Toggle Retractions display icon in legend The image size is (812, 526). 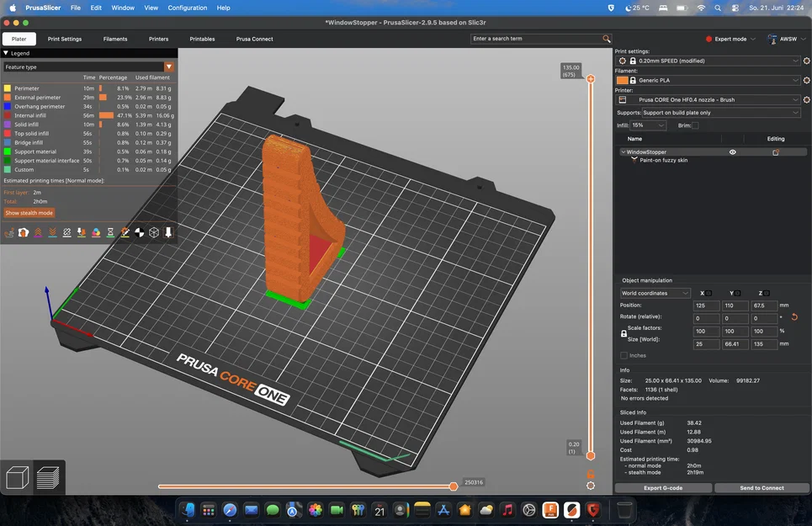coord(38,233)
